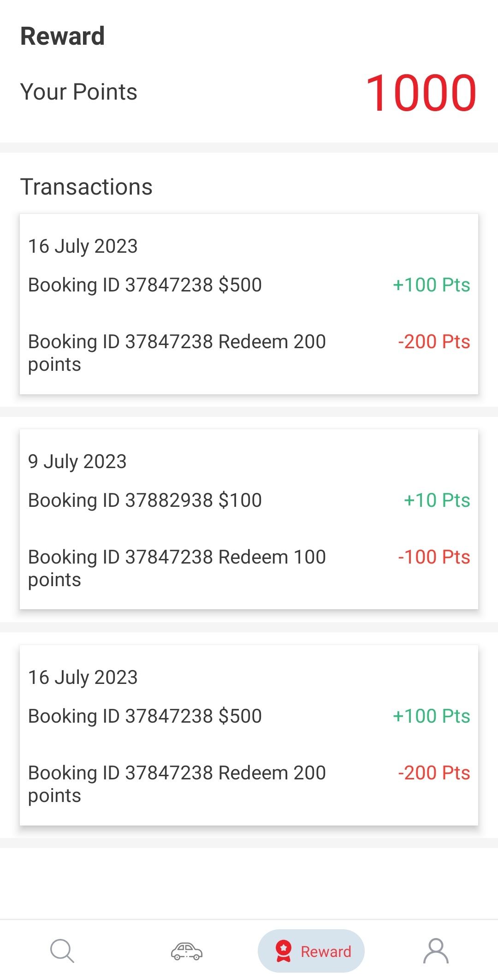Image resolution: width=498 pixels, height=980 pixels.
Task: Open the profile person icon
Action: (x=436, y=951)
